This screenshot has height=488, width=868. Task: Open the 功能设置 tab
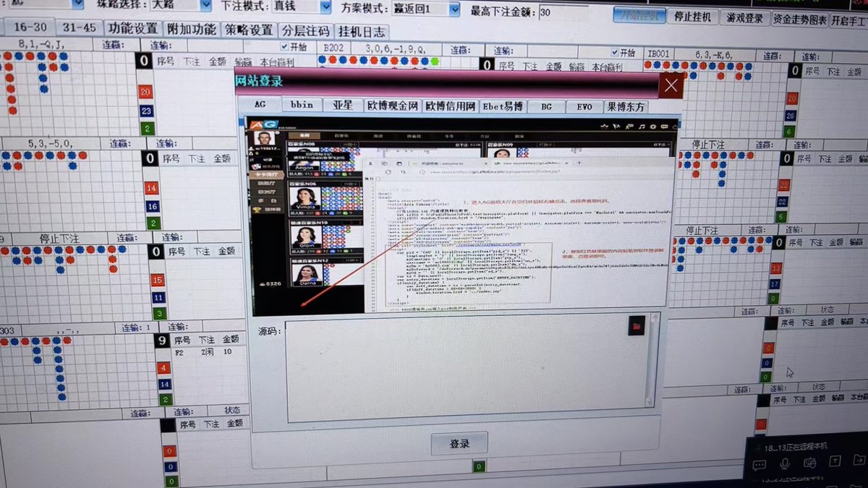pyautogui.click(x=132, y=29)
